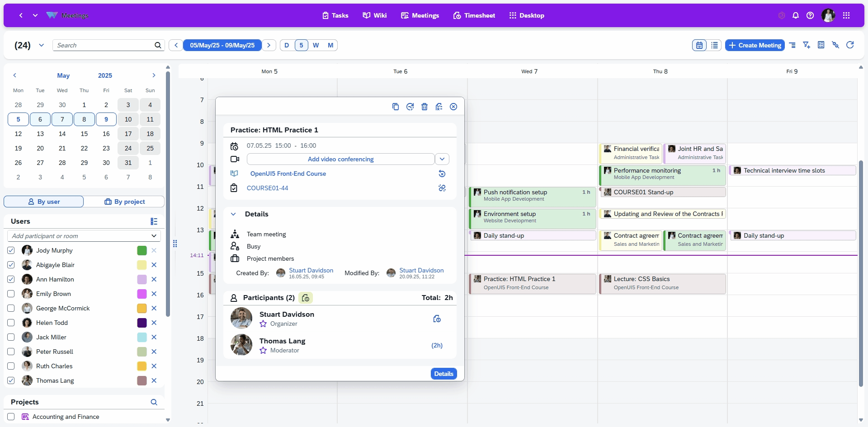Click the Create Meeting button
868x427 pixels.
(x=755, y=45)
